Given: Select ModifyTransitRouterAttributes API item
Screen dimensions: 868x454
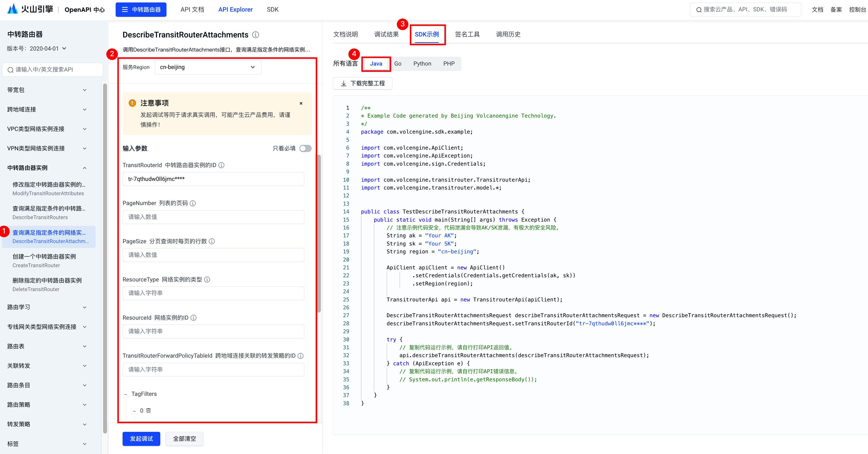Looking at the screenshot, I should pyautogui.click(x=49, y=189).
